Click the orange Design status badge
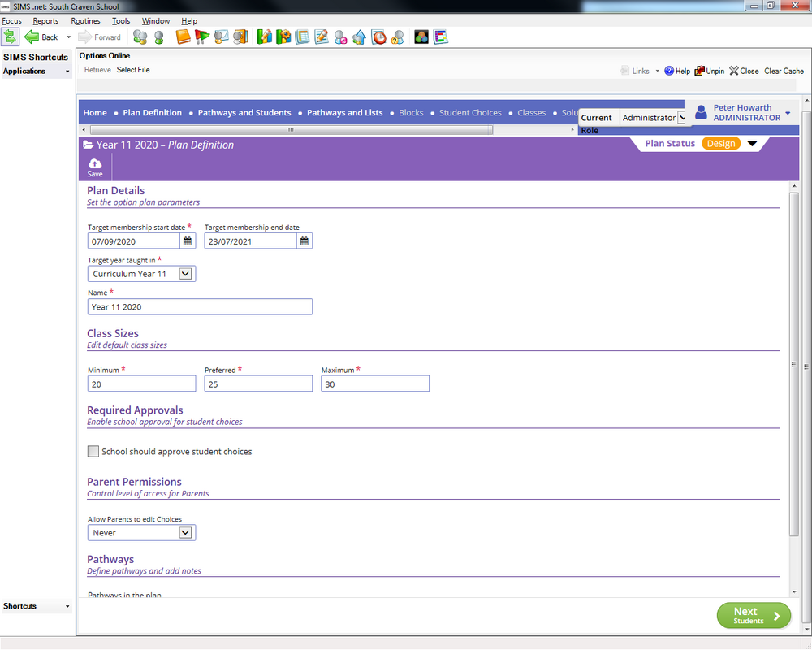Viewport: 812px width, 650px height. (x=721, y=144)
